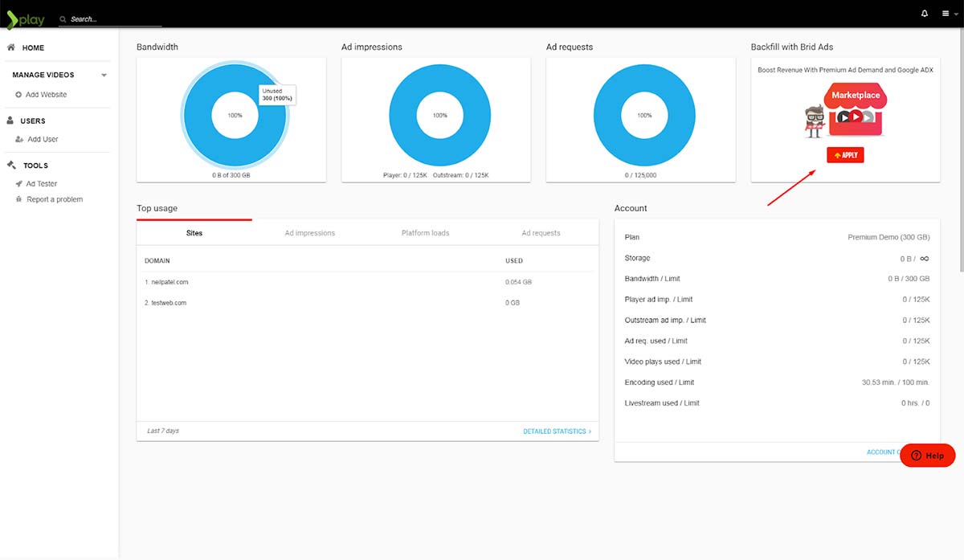Image resolution: width=964 pixels, height=560 pixels.
Task: Open the top-right hamburger menu dropdown
Action: click(949, 14)
